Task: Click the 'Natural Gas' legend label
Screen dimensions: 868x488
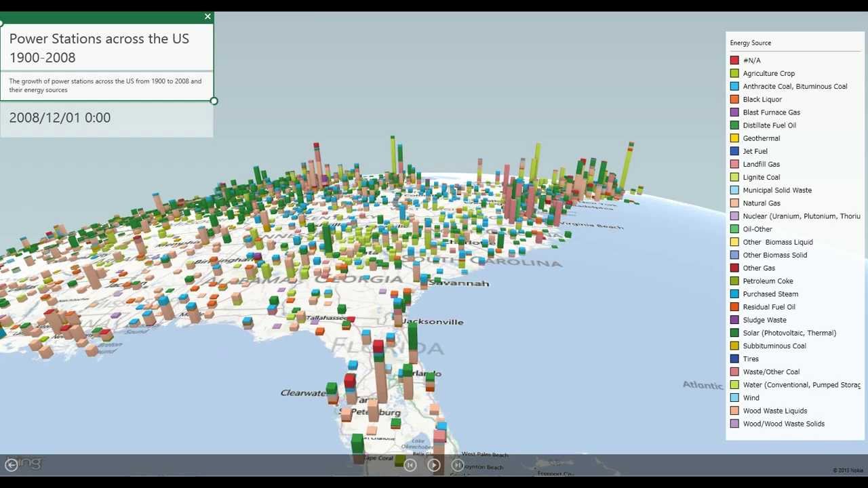Action: [762, 203]
